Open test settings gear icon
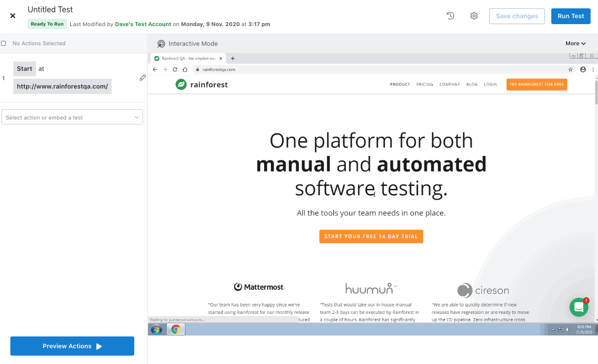Image resolution: width=598 pixels, height=364 pixels. [x=474, y=16]
